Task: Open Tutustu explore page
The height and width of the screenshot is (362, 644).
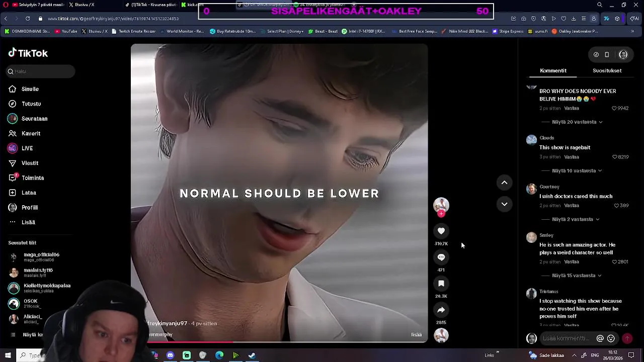Action: [x=25, y=104]
